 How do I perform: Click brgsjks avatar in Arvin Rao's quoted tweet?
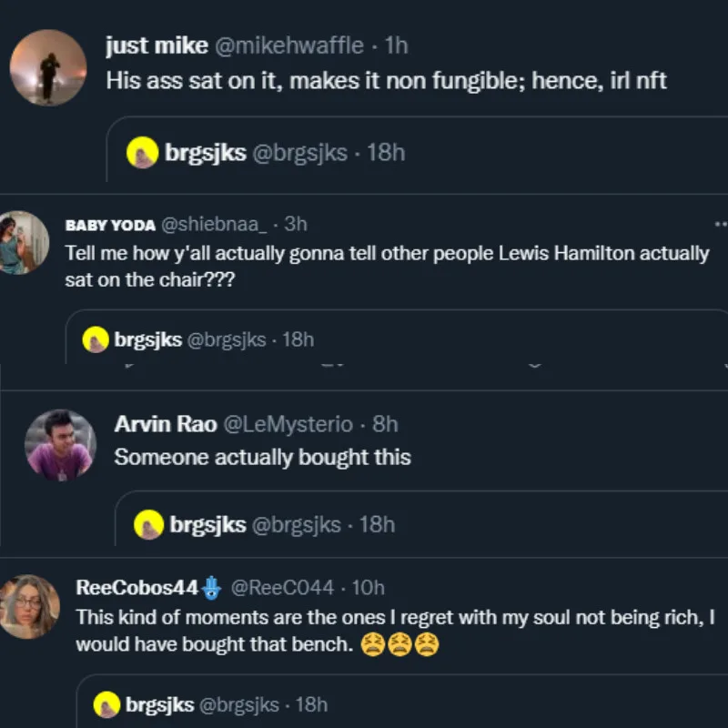[x=149, y=525]
